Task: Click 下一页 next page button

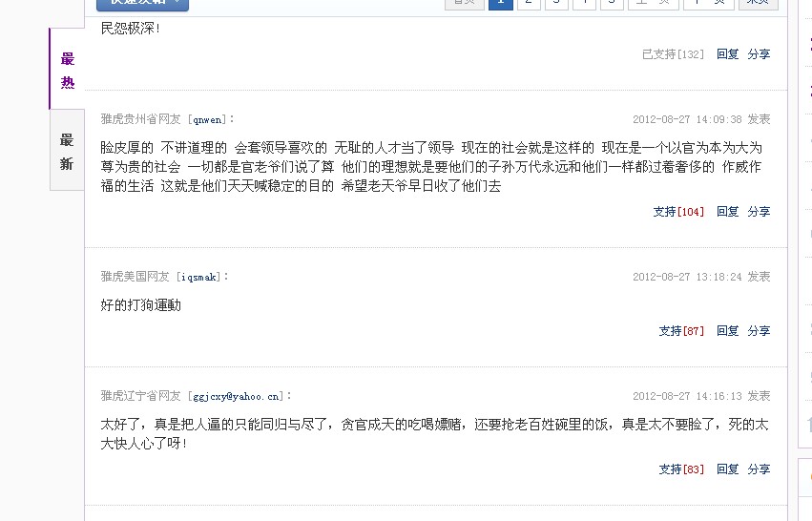Action: [x=709, y=4]
